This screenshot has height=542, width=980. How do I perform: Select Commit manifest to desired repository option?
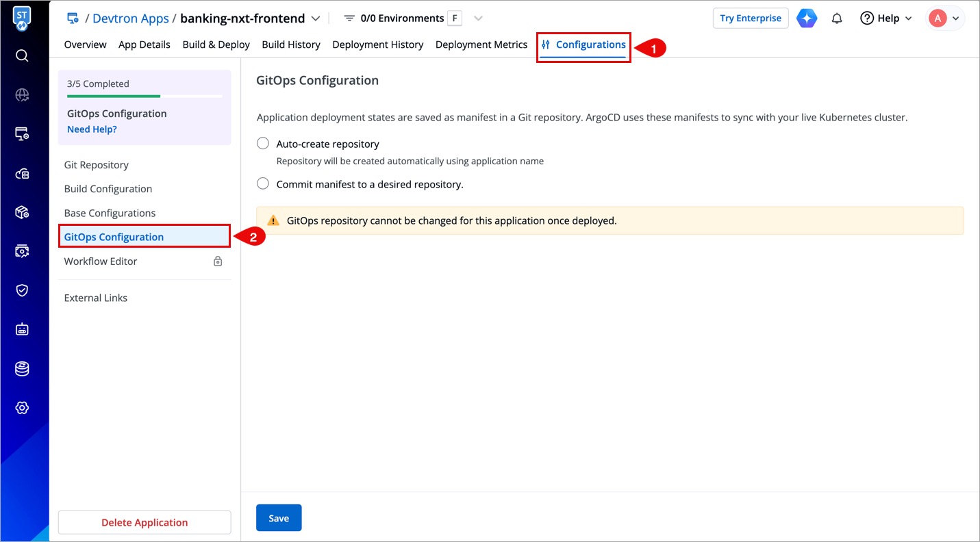(263, 183)
